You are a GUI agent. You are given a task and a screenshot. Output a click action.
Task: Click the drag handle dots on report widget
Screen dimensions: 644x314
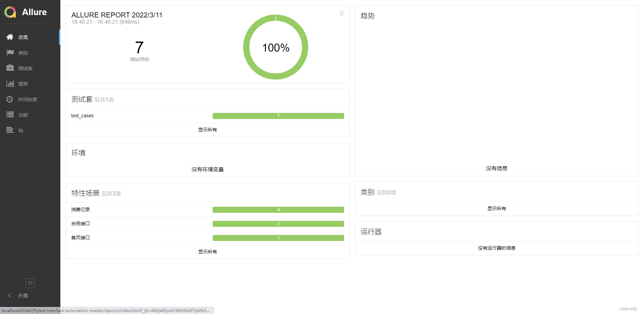[x=342, y=13]
